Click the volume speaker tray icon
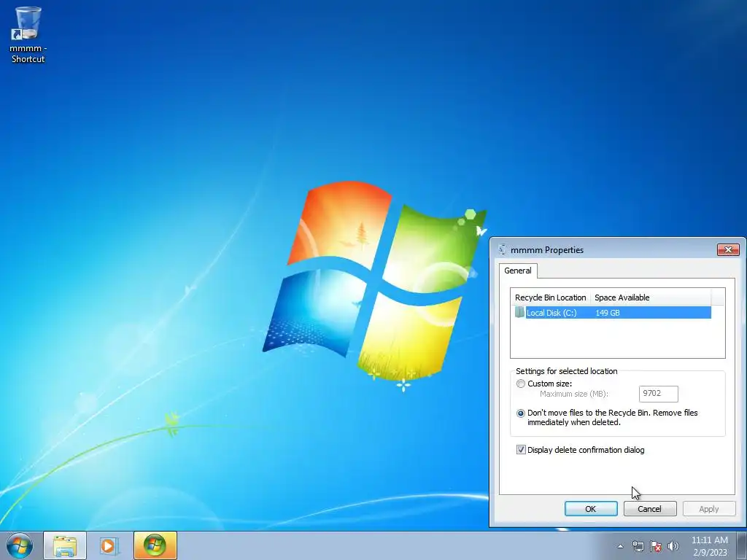This screenshot has height=560, width=747. pos(673,546)
